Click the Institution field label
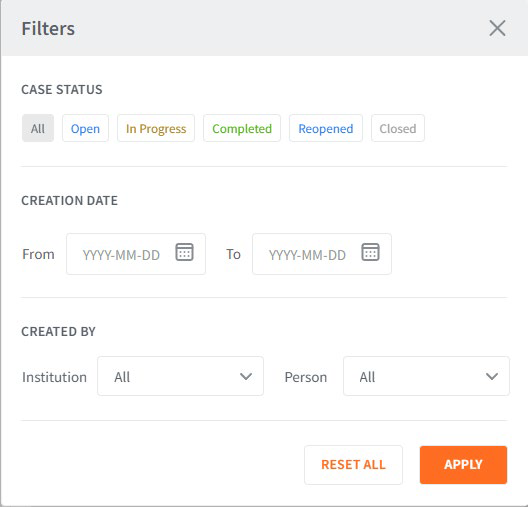This screenshot has width=528, height=507. pyautogui.click(x=55, y=377)
